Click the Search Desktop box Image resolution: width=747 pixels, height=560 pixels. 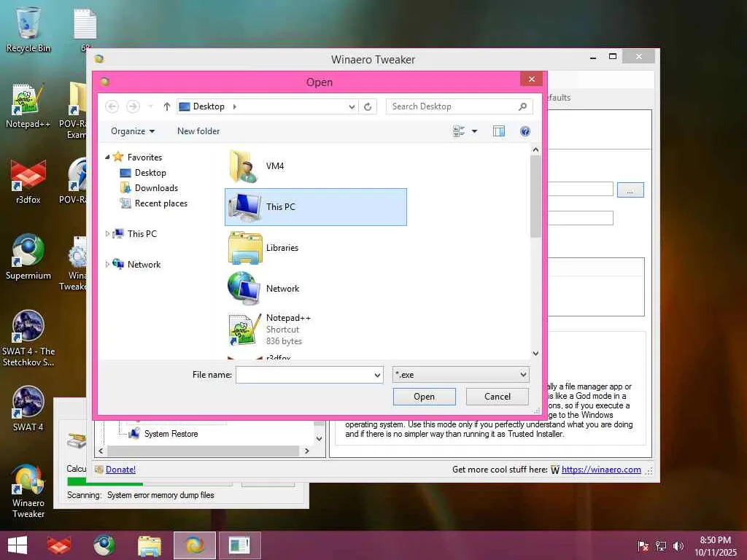pyautogui.click(x=460, y=106)
